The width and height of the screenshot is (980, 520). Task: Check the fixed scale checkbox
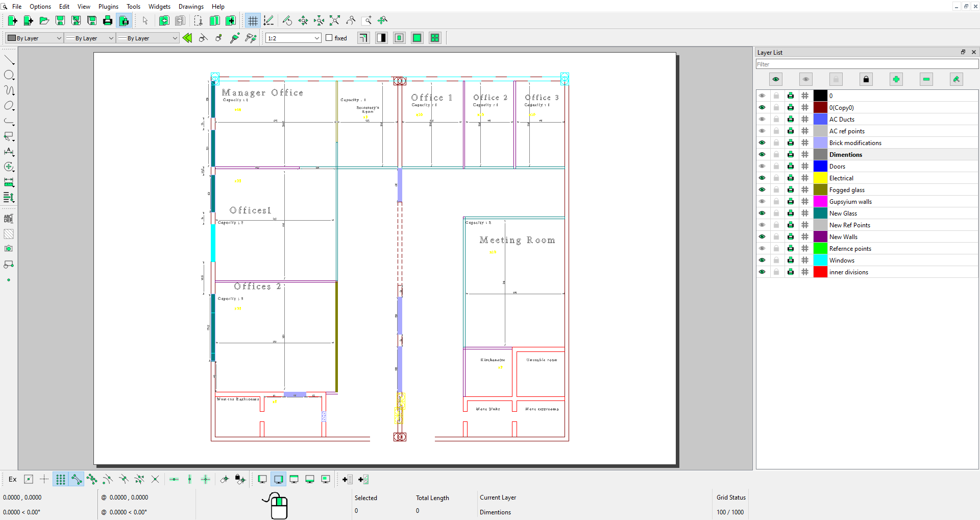(329, 38)
